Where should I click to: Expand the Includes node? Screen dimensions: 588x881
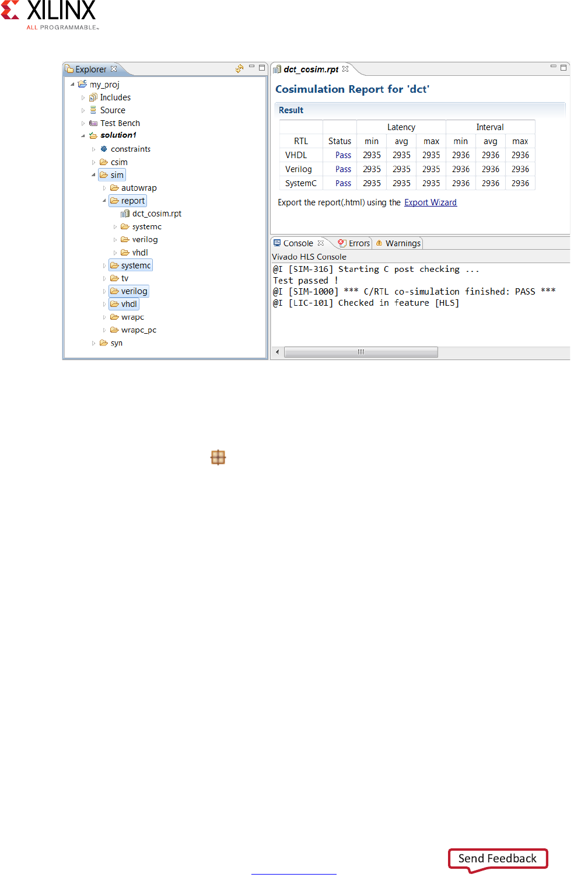pos(83,98)
